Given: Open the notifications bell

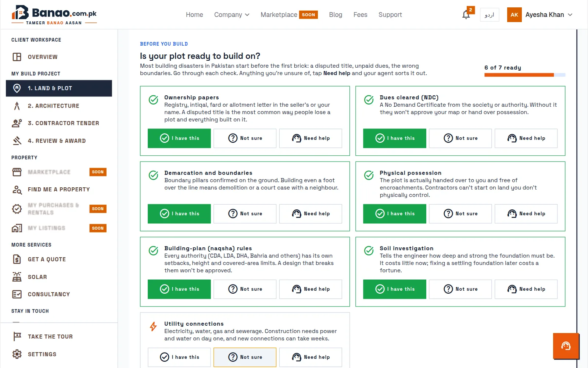Looking at the screenshot, I should [x=466, y=15].
